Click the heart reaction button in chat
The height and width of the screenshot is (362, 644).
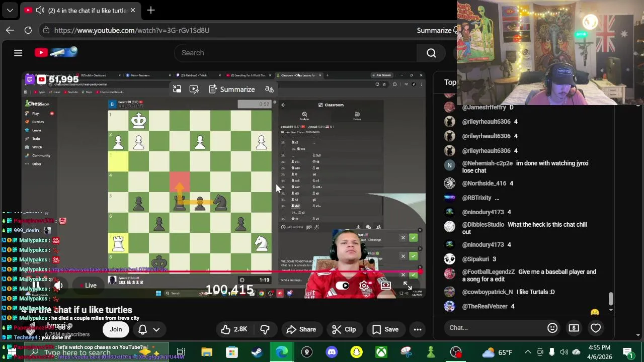[596, 328]
